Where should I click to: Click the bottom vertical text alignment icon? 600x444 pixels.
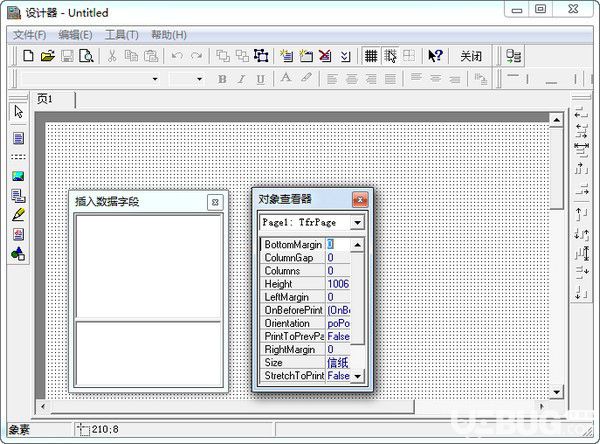[x=454, y=78]
